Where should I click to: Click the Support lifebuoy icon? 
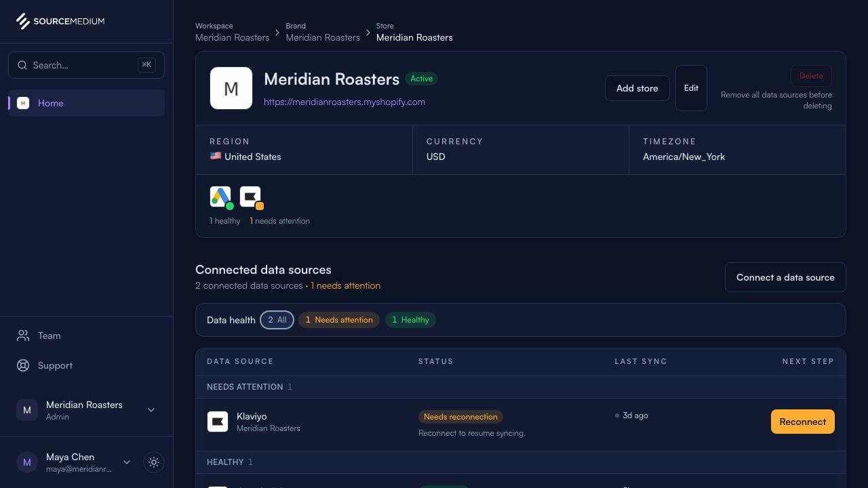pos(23,365)
